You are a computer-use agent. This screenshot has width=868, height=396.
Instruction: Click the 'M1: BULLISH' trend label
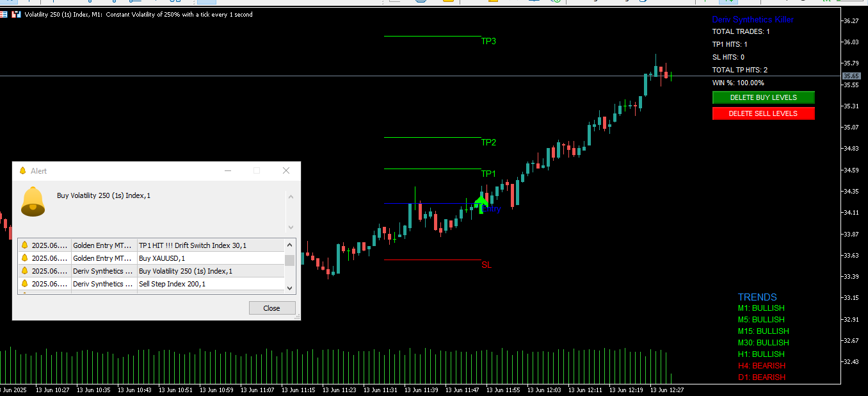click(761, 308)
